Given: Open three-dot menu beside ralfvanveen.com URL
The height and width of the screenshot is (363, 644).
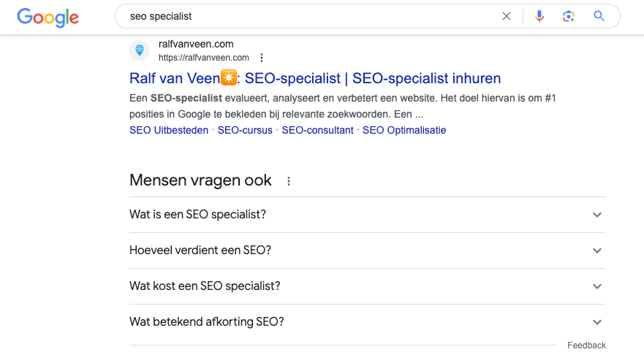Looking at the screenshot, I should pos(262,58).
